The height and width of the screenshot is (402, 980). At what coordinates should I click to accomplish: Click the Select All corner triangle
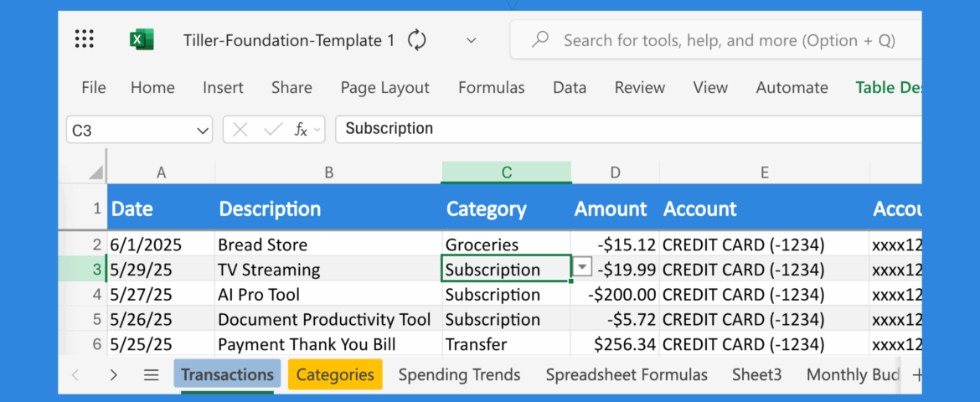point(95,172)
